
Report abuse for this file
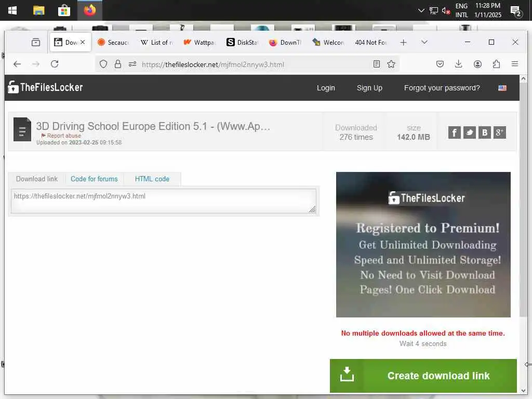click(61, 136)
